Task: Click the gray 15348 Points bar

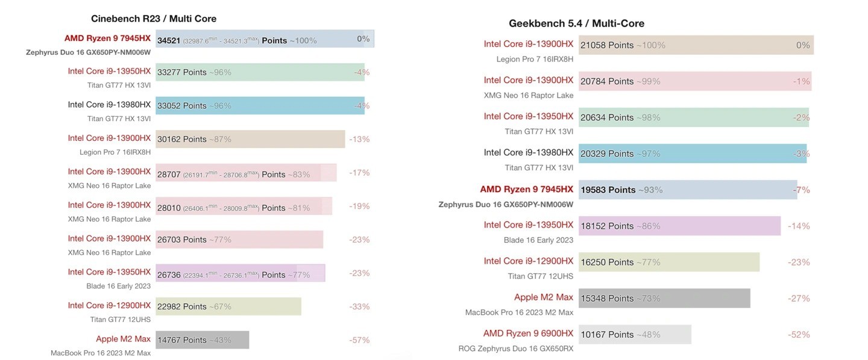Action: pos(664,298)
